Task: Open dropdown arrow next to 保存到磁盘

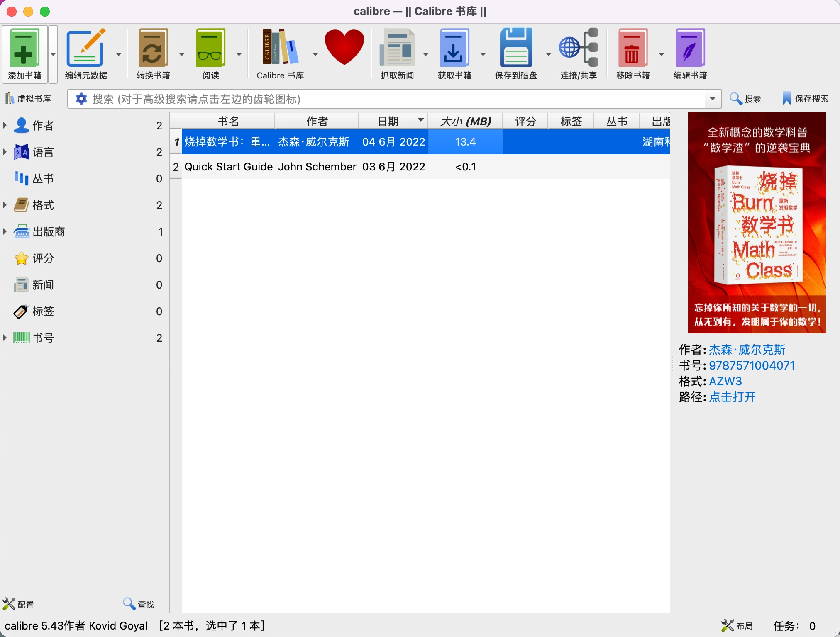Action: (549, 54)
